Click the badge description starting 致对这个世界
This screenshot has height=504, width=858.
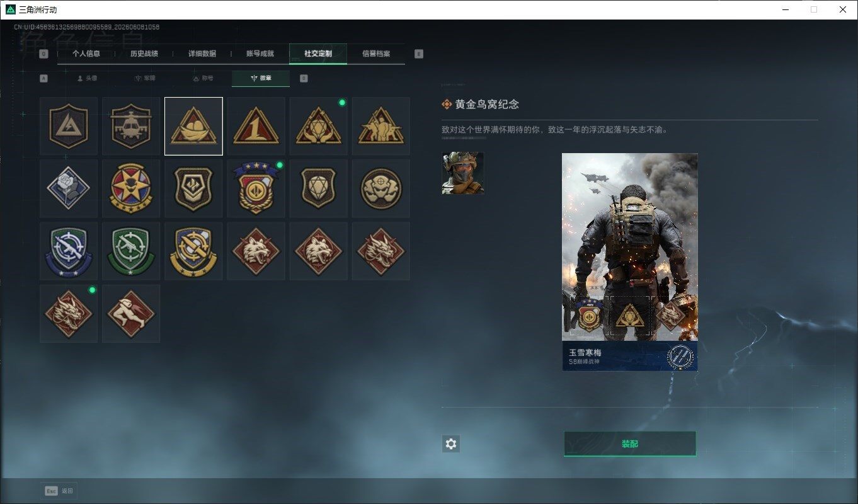[554, 130]
